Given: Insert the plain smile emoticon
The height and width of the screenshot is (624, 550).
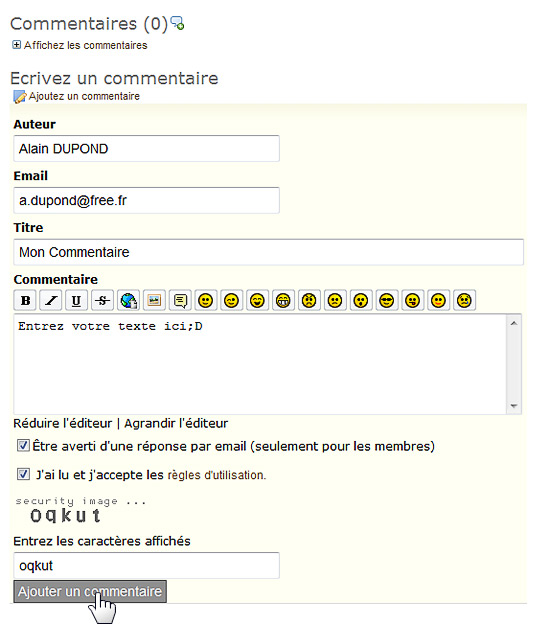Looking at the screenshot, I should click(206, 300).
